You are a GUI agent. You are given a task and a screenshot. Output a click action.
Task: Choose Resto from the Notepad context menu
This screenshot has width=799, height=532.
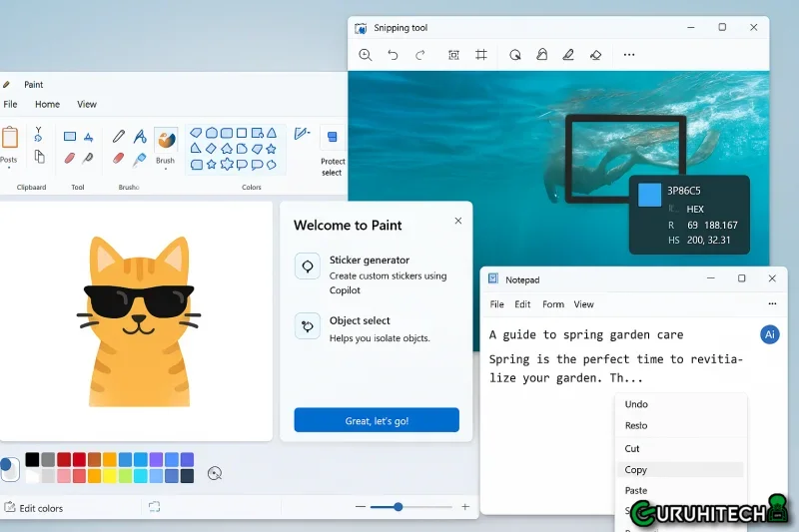(x=680, y=425)
